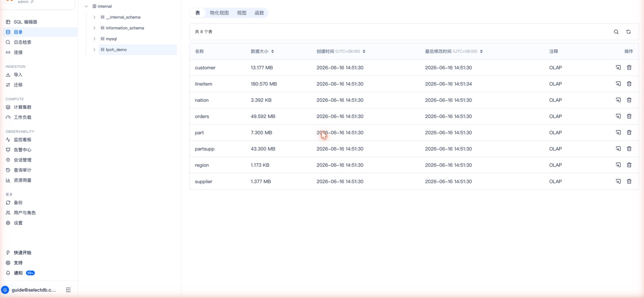The image size is (644, 298).
Task: Click the 支持 lifebuoy icon
Action: (x=8, y=263)
